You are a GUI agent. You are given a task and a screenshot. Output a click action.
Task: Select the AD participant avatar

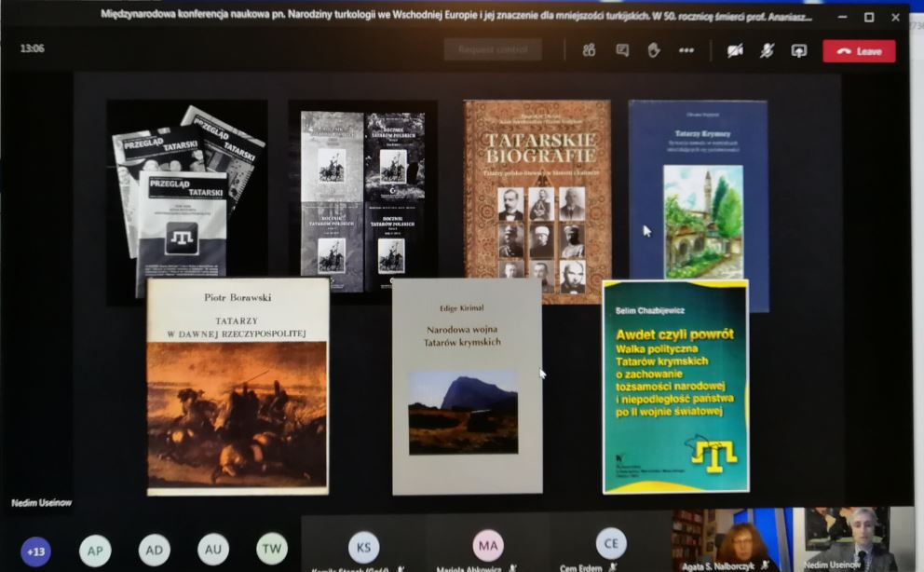pos(155,551)
